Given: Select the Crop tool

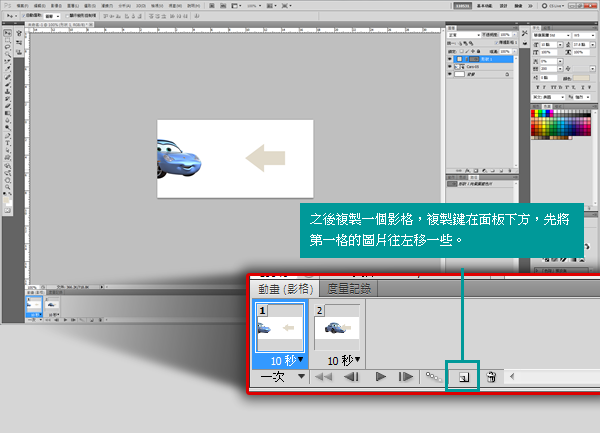Looking at the screenshot, I should 7,61.
